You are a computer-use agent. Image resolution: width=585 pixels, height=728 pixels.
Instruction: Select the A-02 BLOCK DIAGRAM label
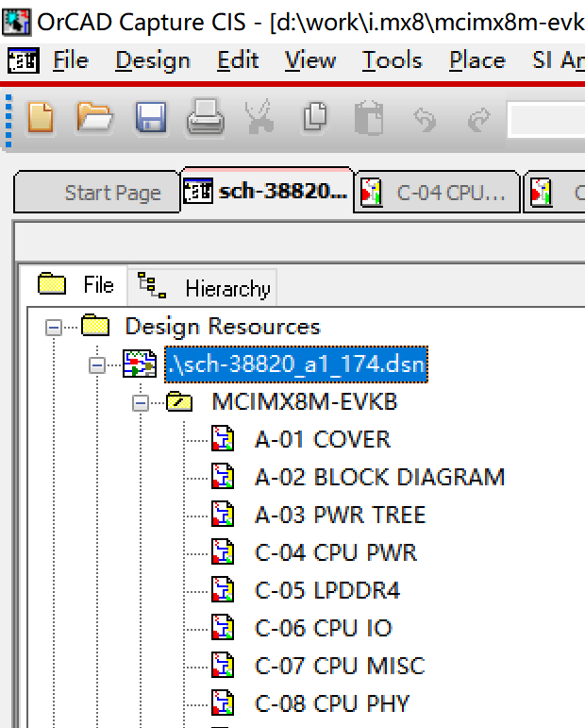click(x=379, y=477)
